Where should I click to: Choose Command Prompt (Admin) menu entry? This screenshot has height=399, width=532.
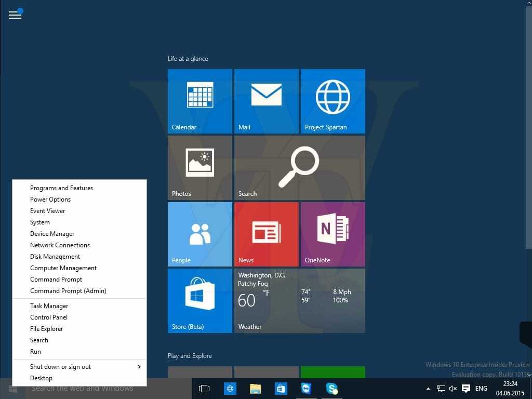[68, 291]
